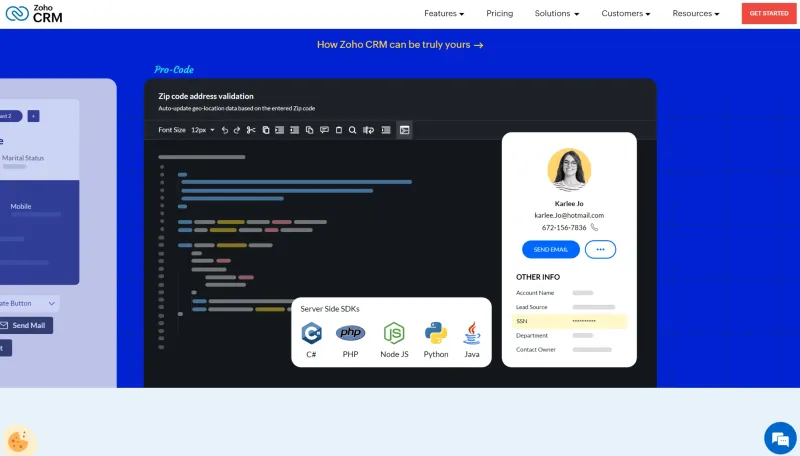Click the trash delete icon in editor toolbar

pyautogui.click(x=339, y=130)
